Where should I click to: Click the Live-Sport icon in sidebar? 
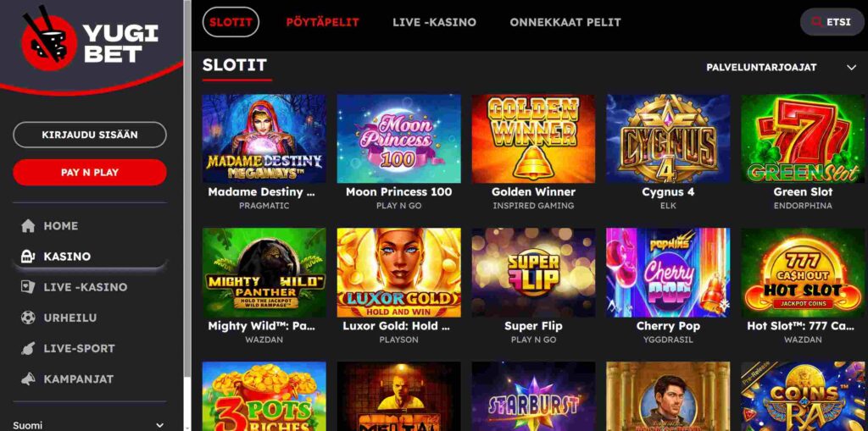28,349
